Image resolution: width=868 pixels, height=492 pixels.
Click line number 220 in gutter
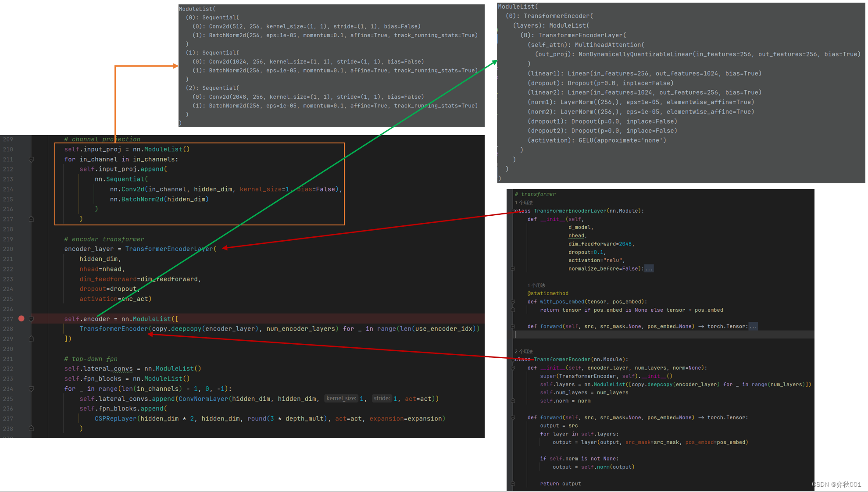[x=8, y=249]
